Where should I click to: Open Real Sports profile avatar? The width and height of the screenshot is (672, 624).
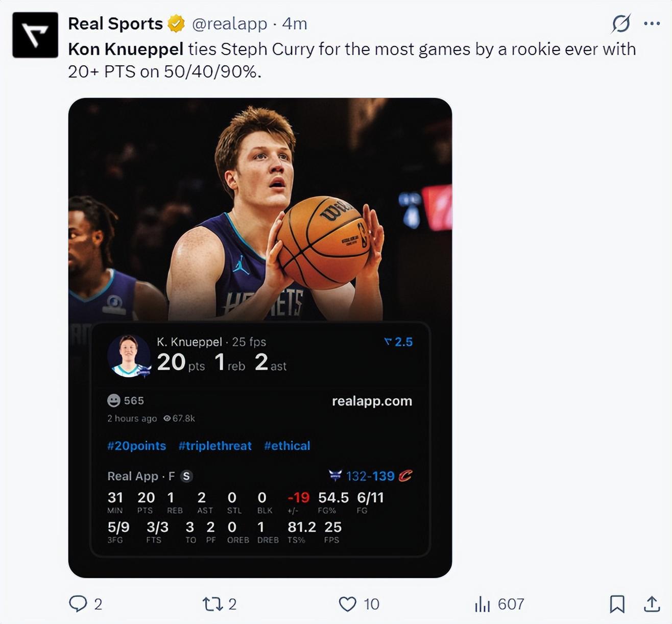[x=35, y=35]
